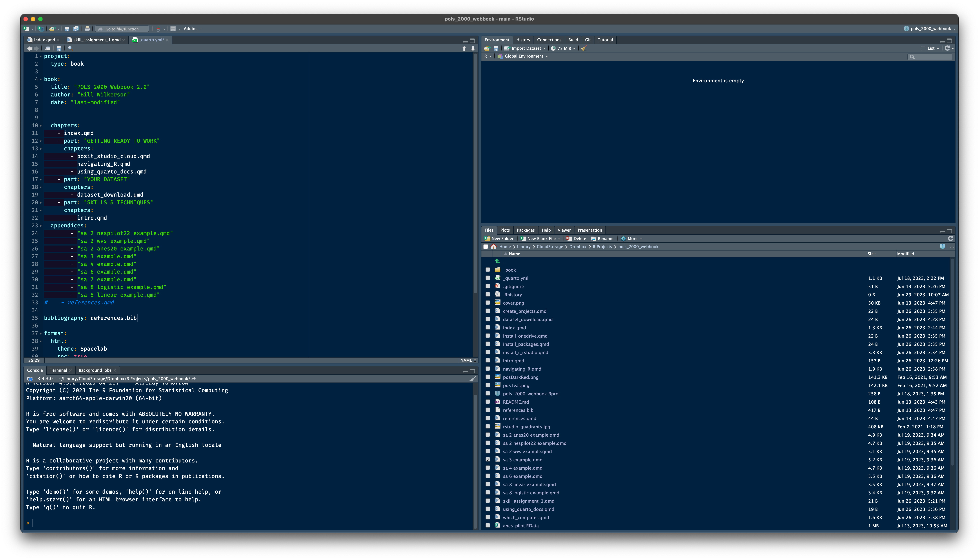Tick the README.md file checkbox
The height and width of the screenshot is (560, 979).
pyautogui.click(x=488, y=402)
